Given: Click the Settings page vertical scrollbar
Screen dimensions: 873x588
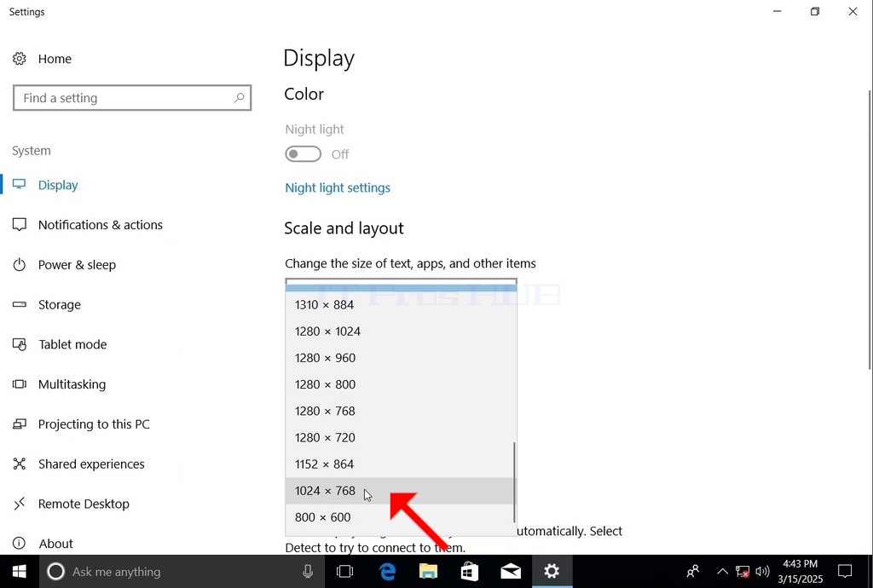Looking at the screenshot, I should [870, 229].
